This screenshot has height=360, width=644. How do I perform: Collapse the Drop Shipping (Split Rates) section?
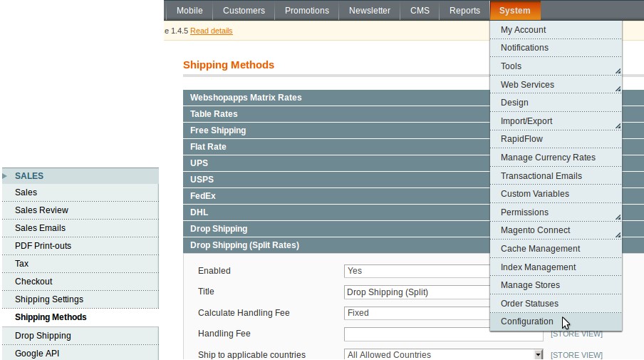click(336, 245)
